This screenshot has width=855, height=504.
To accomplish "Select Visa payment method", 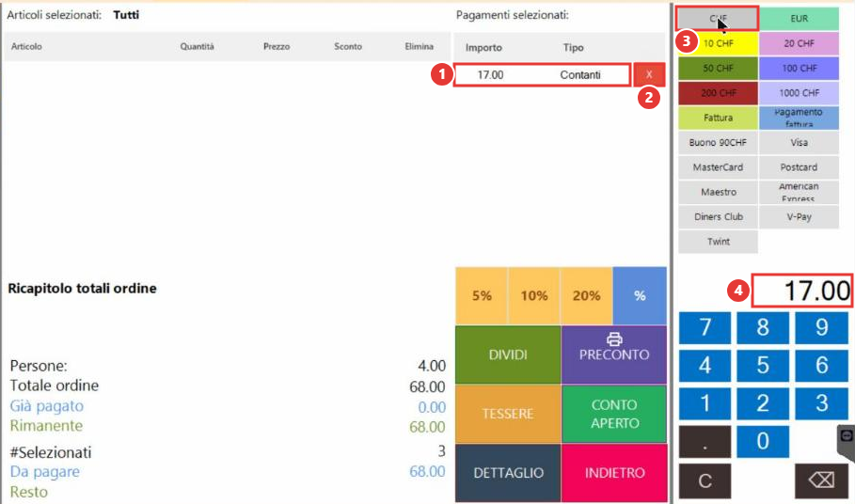I will (x=799, y=143).
